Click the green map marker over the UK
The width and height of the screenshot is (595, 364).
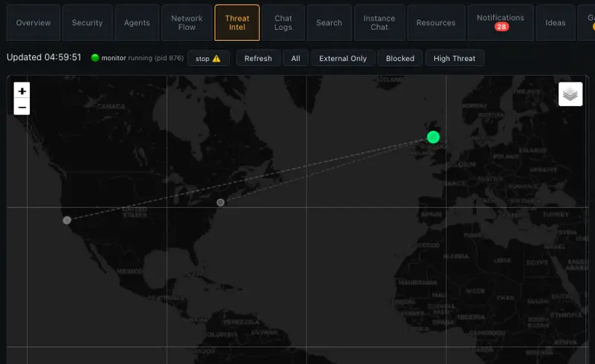433,137
